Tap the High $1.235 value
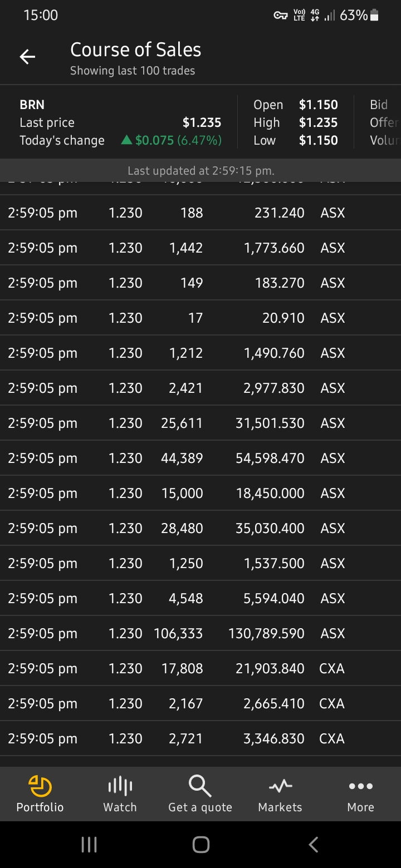 (318, 122)
